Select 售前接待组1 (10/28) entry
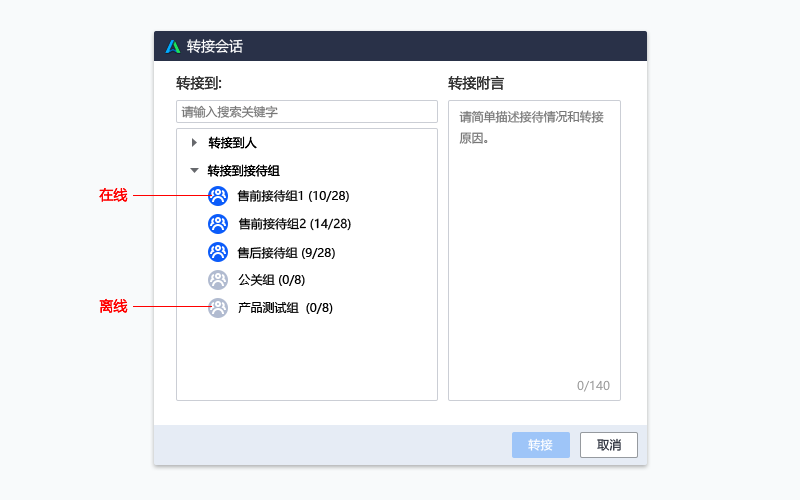 tap(293, 195)
